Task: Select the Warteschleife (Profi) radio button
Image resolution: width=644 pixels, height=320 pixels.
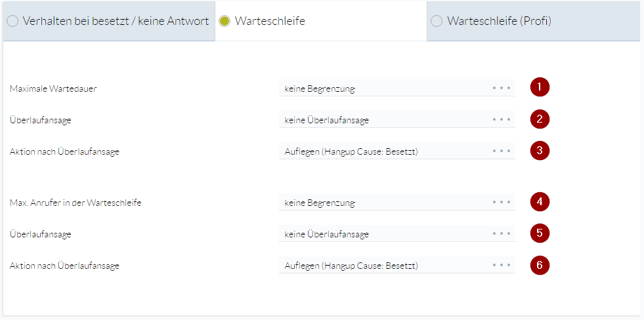Action: pyautogui.click(x=437, y=21)
